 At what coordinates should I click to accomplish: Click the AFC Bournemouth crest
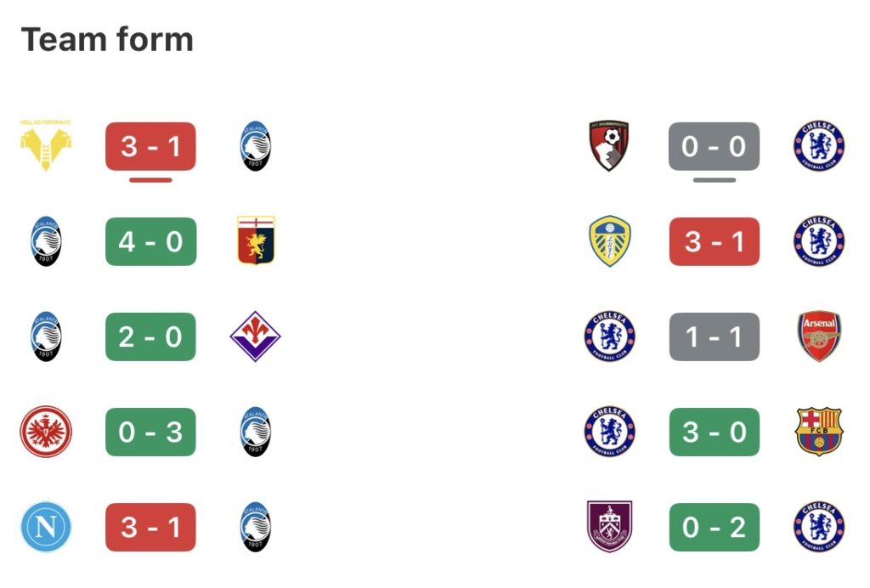pos(609,146)
